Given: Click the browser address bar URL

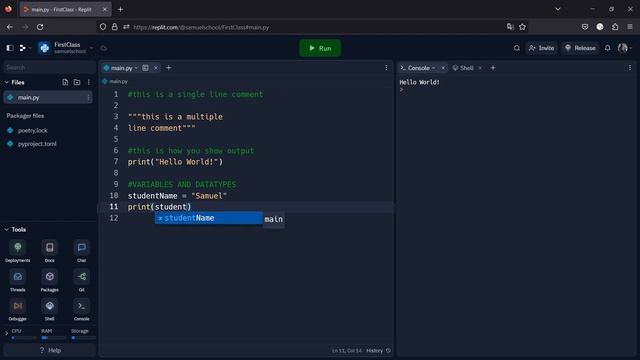Looking at the screenshot, I should (x=201, y=27).
